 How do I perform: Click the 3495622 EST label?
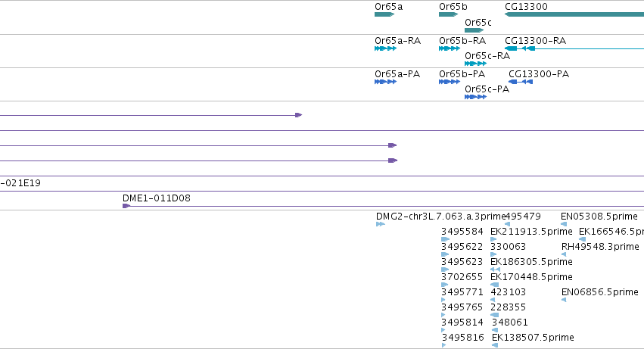click(462, 247)
